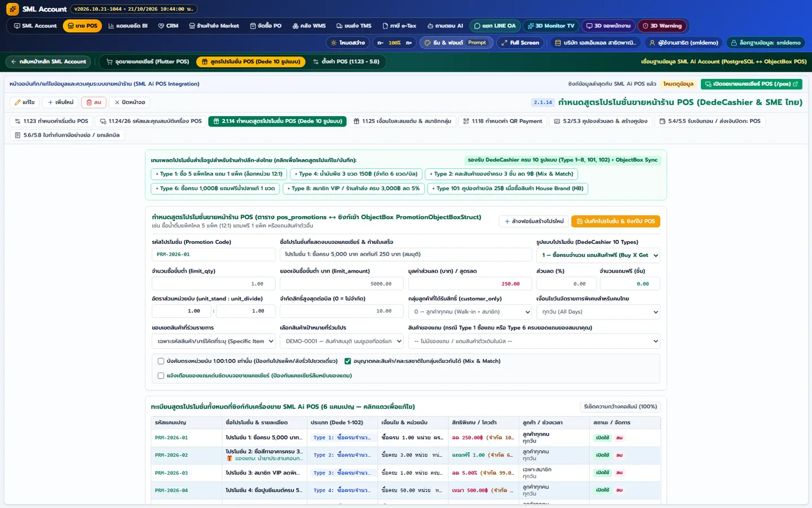Open the 3D Warning shield panel

[x=663, y=26]
